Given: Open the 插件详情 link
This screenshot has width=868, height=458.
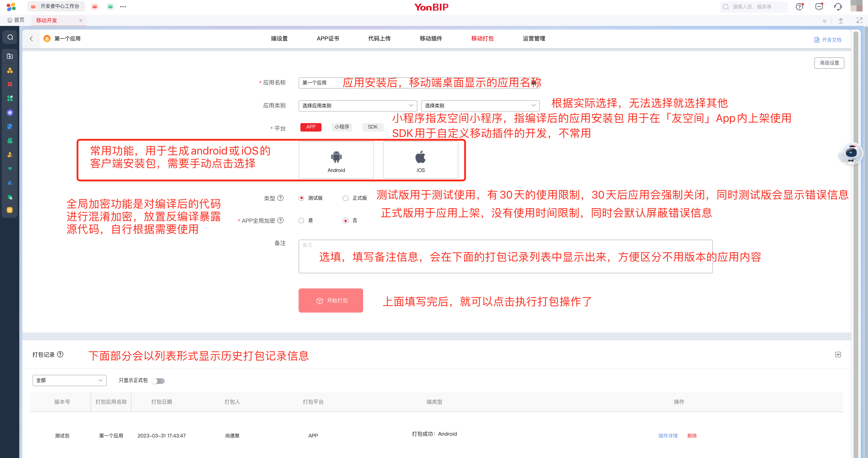Looking at the screenshot, I should pos(667,435).
